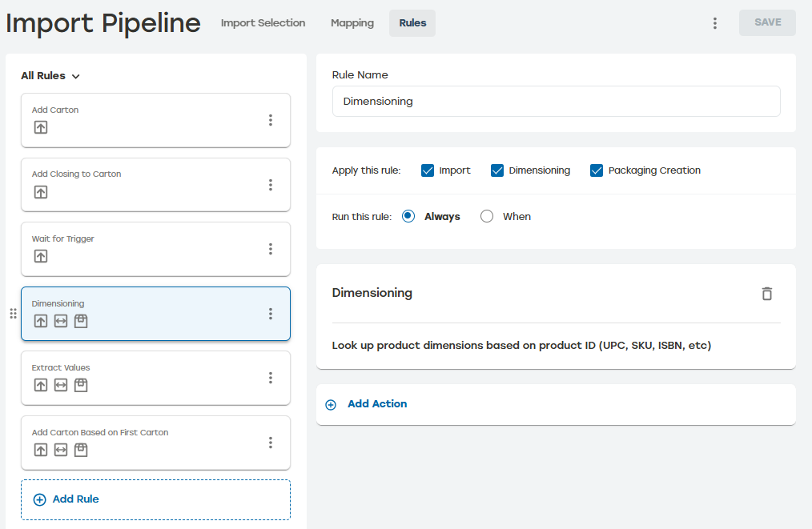This screenshot has height=529, width=812.
Task: Uncheck the Packaging Creation checkbox
Action: pos(597,170)
